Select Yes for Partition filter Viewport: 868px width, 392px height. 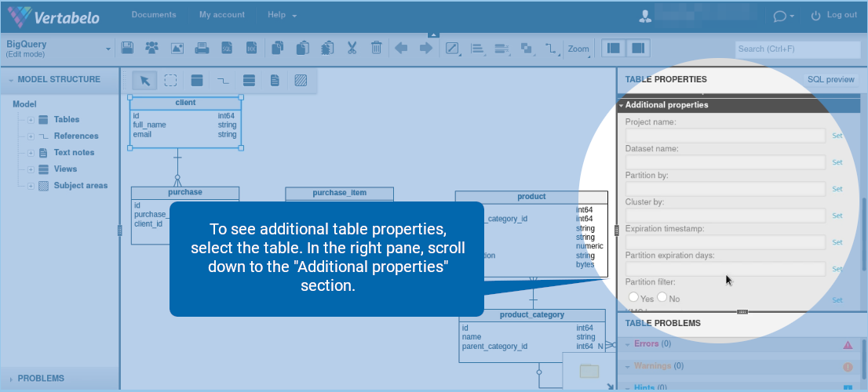(634, 297)
